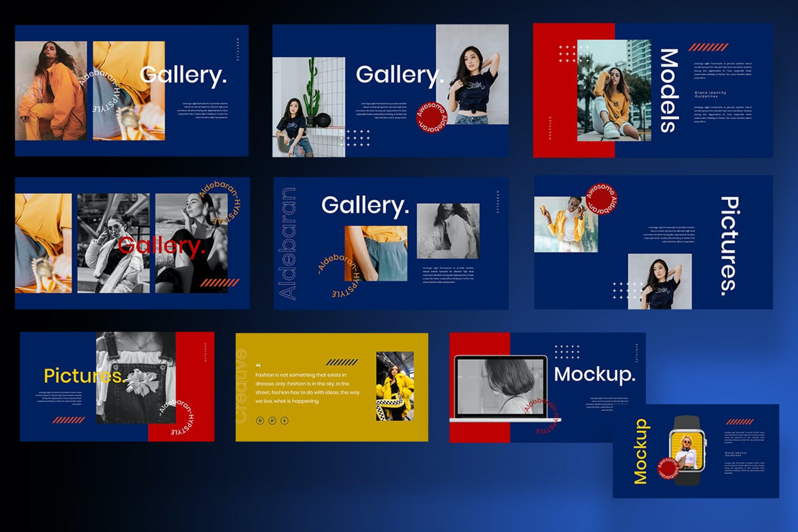Click the quotation mark icon above the fashion quote

[x=258, y=365]
